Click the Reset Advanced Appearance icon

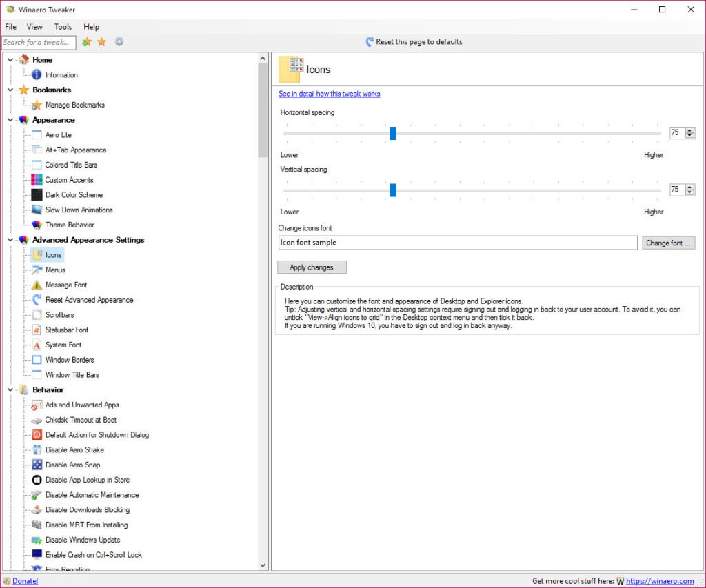(37, 300)
